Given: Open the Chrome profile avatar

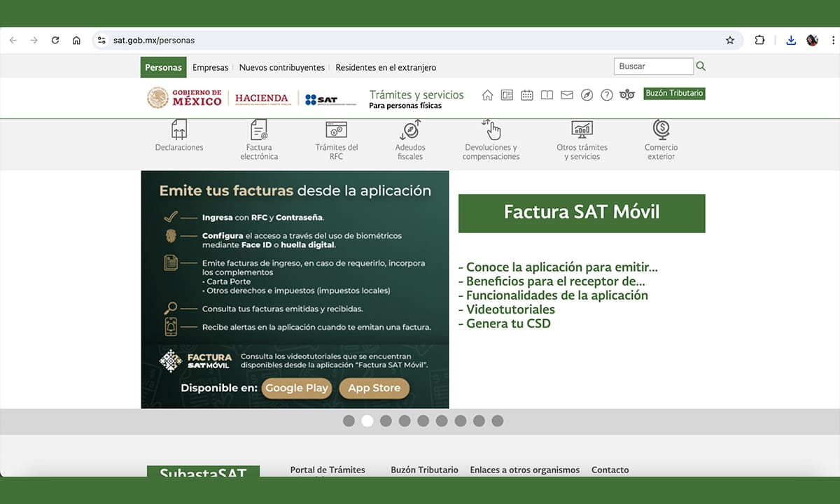Looking at the screenshot, I should coord(812,41).
